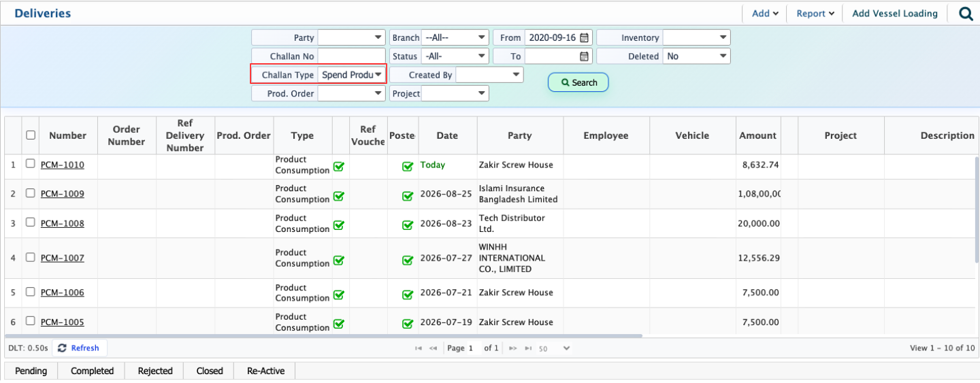
Task: Click the Posted check icon for PCM-1006
Action: [x=408, y=295]
